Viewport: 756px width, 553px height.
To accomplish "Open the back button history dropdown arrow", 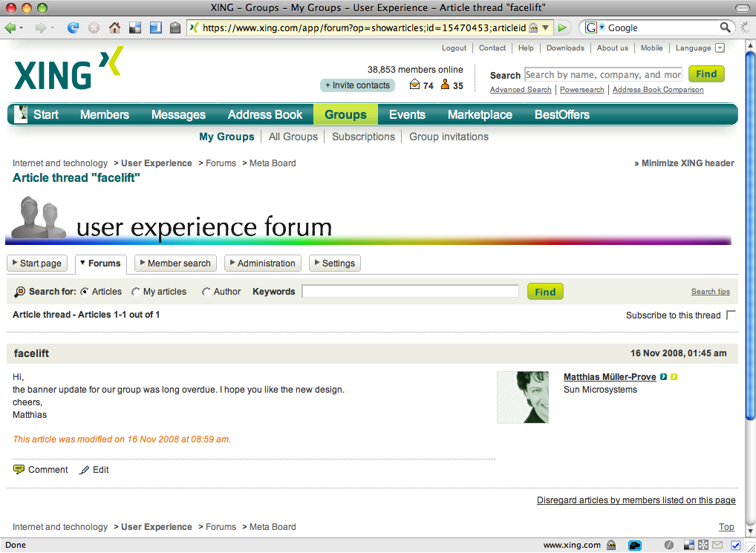I will (x=22, y=28).
